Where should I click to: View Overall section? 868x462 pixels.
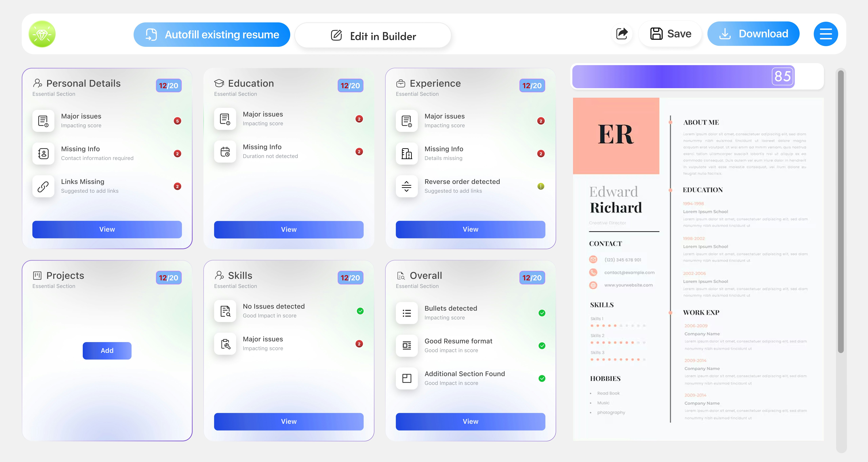point(470,422)
